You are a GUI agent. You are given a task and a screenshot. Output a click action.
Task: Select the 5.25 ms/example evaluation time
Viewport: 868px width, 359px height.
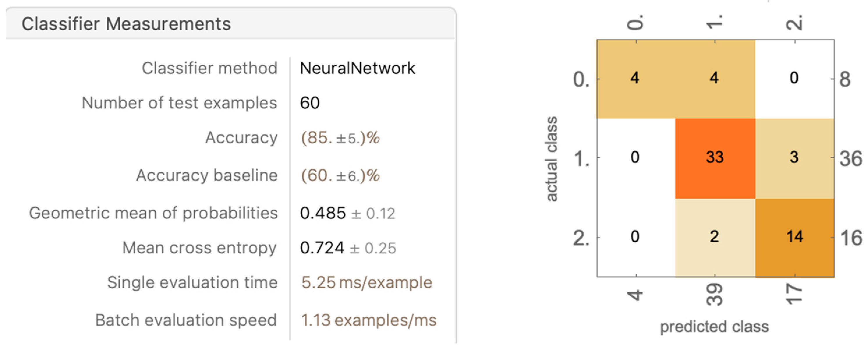point(366,282)
